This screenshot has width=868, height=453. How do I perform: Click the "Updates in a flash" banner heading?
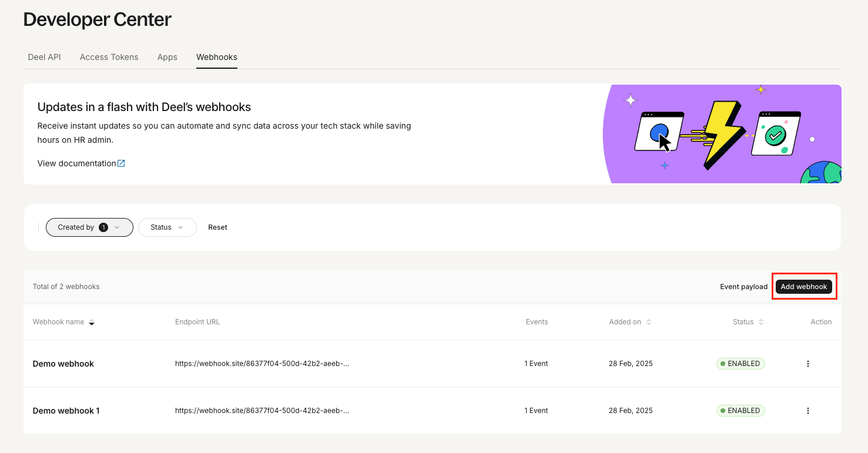(x=144, y=107)
